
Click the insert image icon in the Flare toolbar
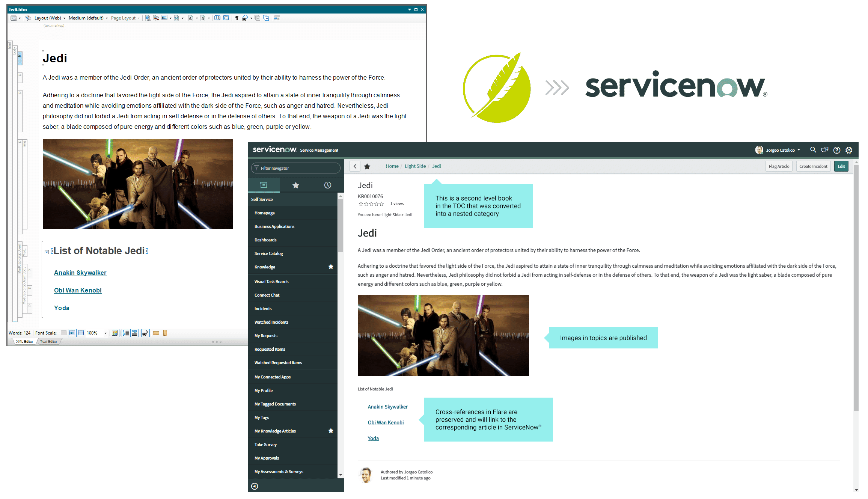(164, 18)
